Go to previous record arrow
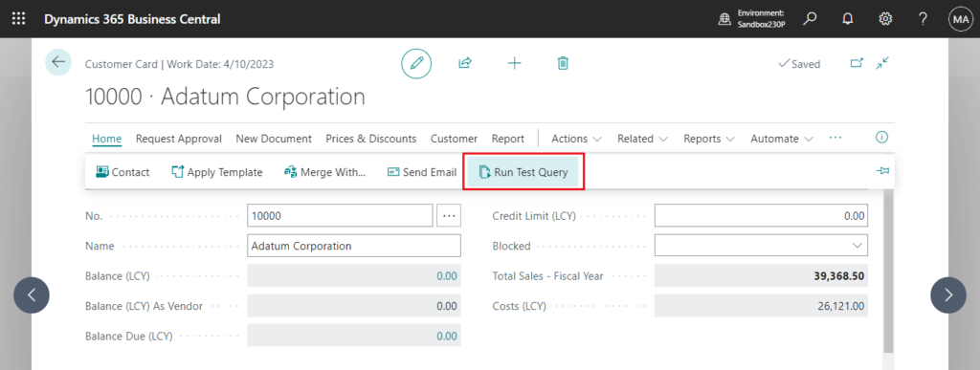The image size is (980, 370). (32, 294)
